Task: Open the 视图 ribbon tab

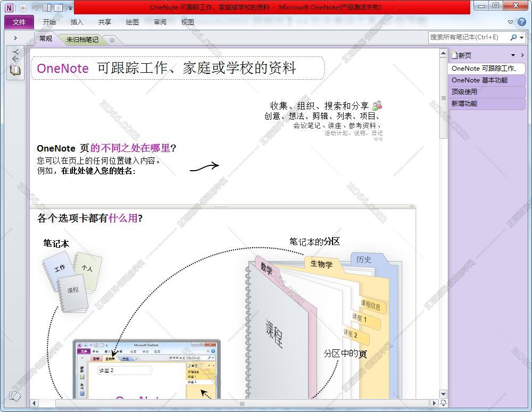Action: click(188, 22)
